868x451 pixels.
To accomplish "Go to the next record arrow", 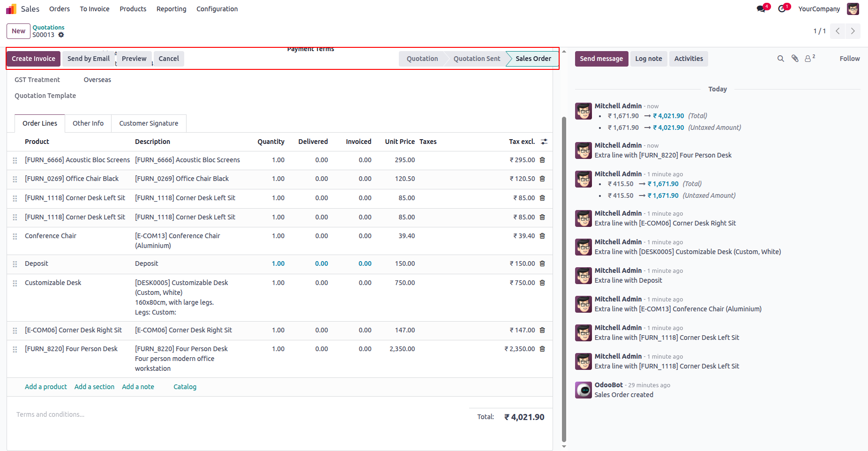I will 853,31.
